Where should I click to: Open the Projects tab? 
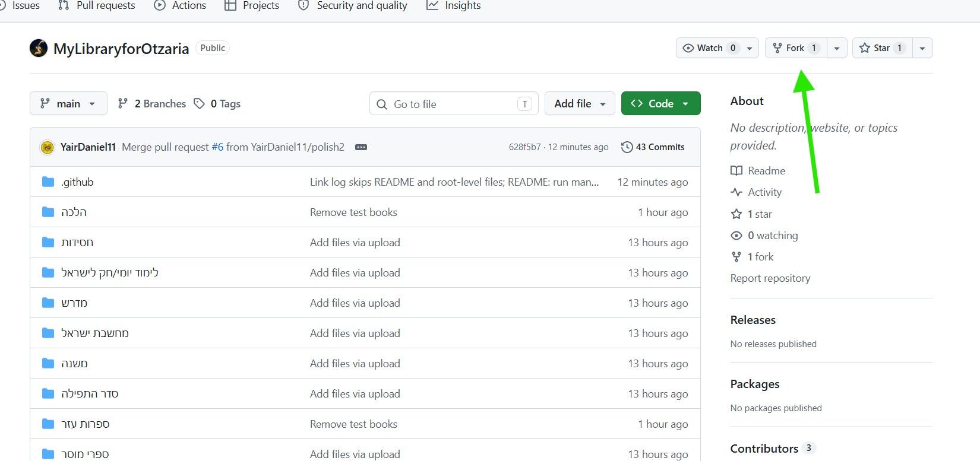click(x=252, y=5)
